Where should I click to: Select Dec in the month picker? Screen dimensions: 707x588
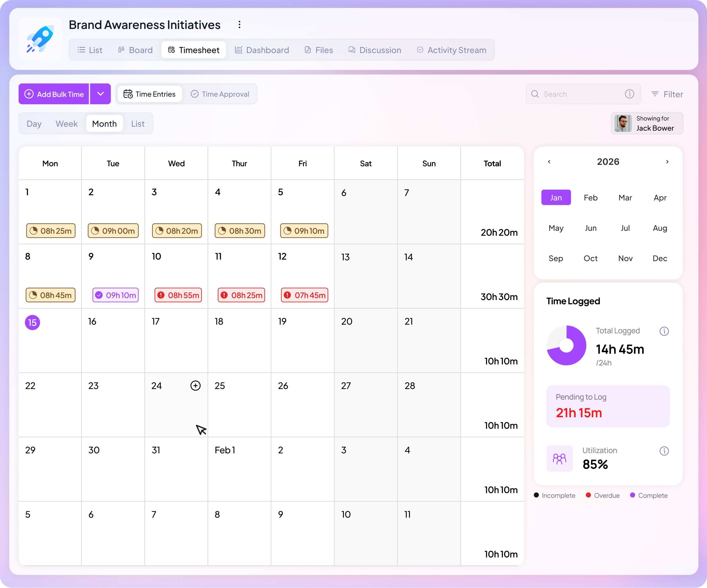point(660,258)
